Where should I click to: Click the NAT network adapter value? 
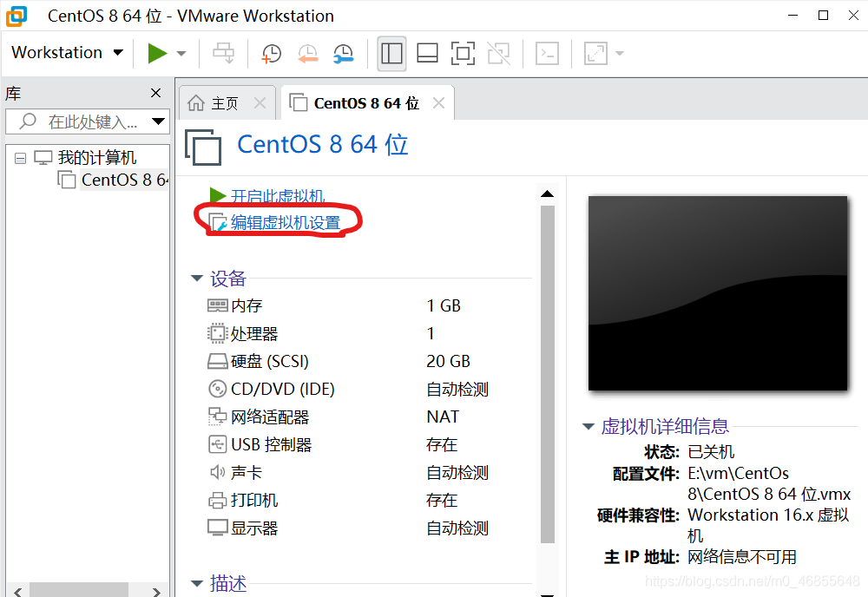click(x=443, y=417)
